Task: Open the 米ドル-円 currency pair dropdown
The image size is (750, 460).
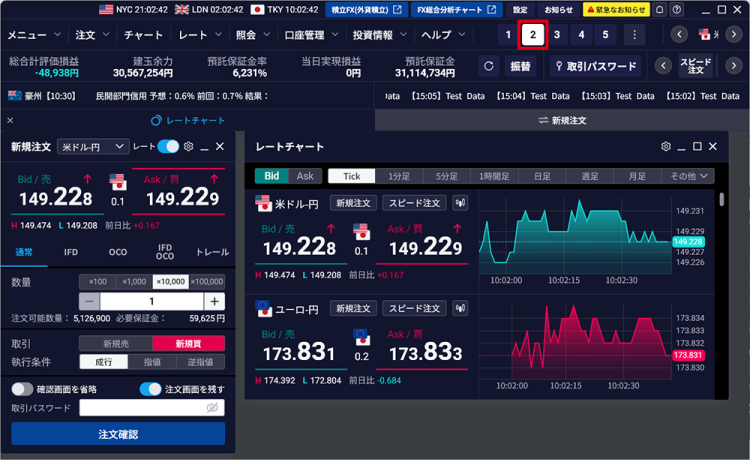Action: 93,147
